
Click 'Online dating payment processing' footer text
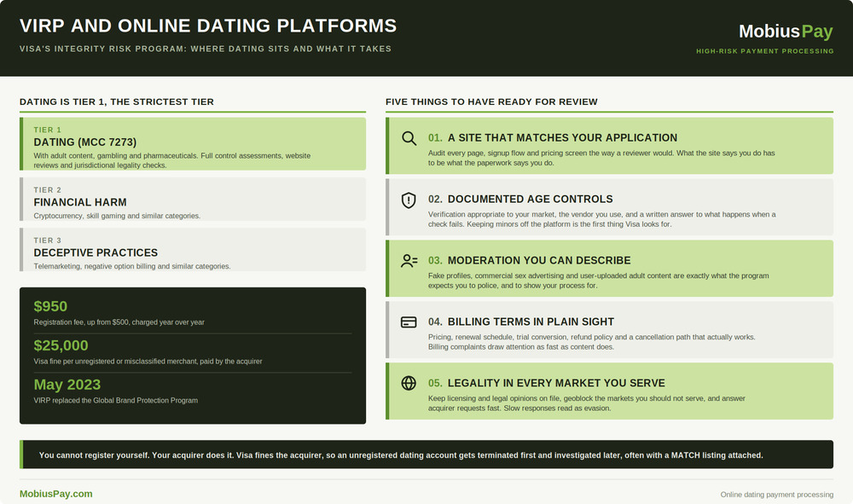(777, 495)
